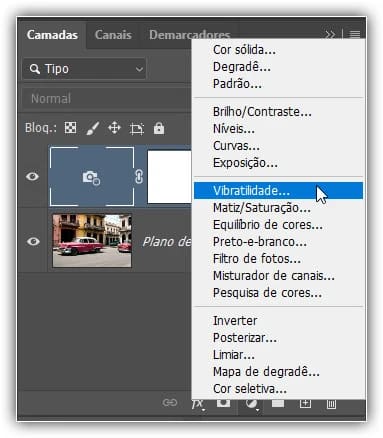Select the white layer mask thumbnail

(169, 177)
